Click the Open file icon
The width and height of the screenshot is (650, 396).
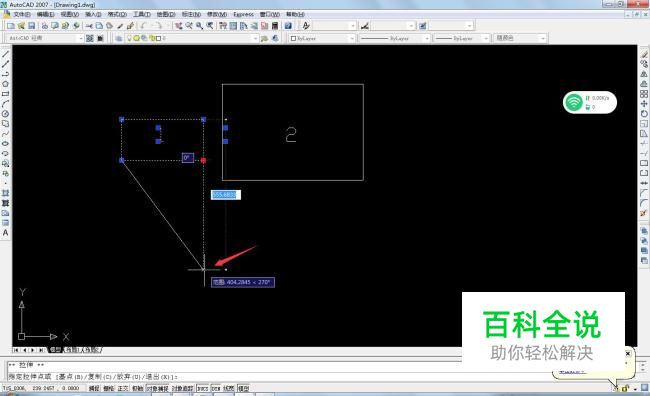tap(22, 26)
